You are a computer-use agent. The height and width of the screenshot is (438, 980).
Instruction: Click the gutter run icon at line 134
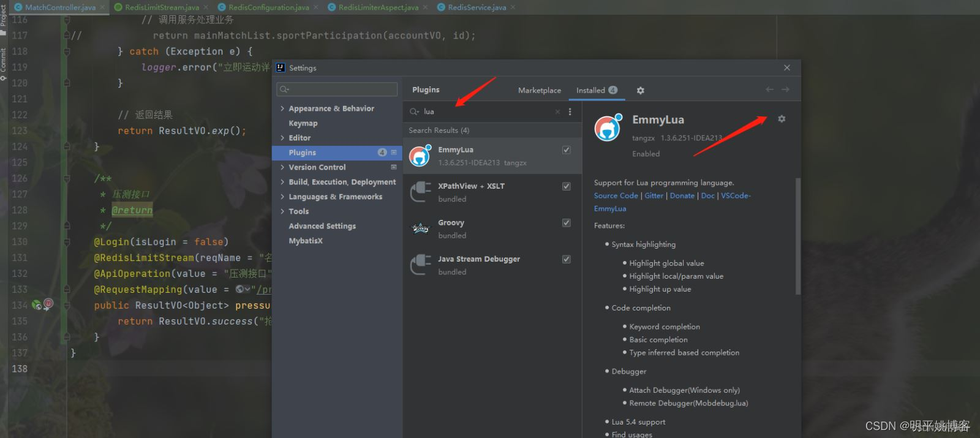37,305
